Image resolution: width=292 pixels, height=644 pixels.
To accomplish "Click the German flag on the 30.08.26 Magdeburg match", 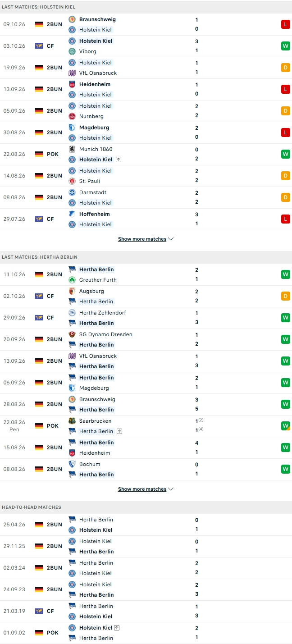I will 39,132.
